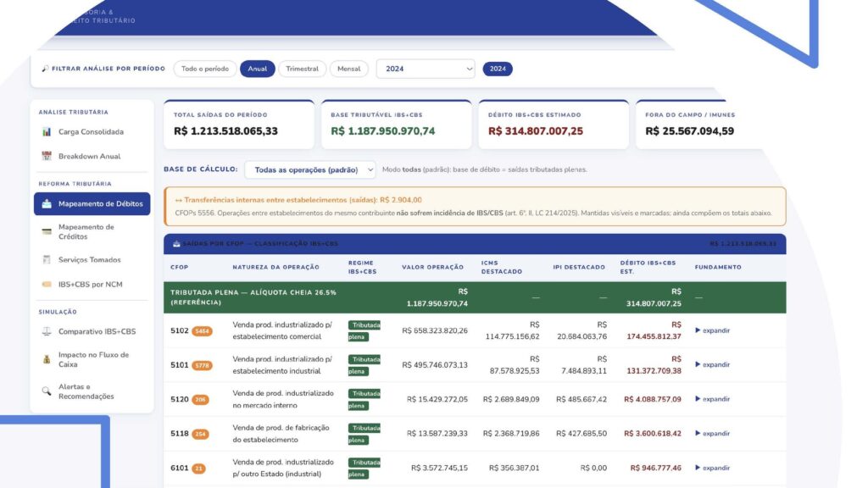This screenshot has width=868, height=488.
Task: Click the value R$ 658.323.820,26
Action: pyautogui.click(x=435, y=331)
